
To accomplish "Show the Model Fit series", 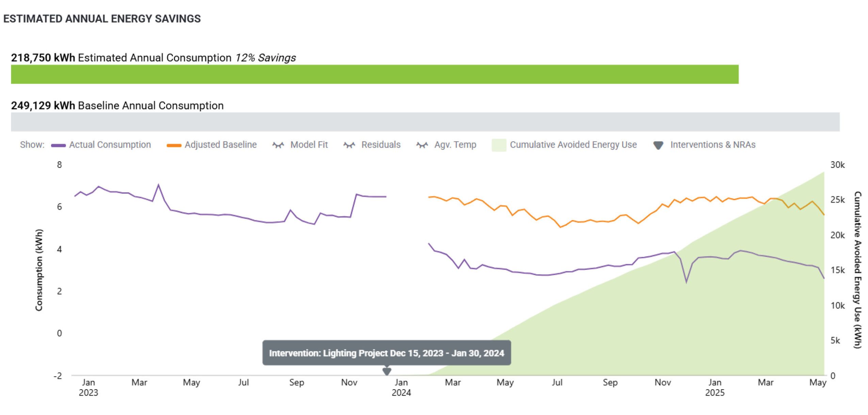I will click(x=309, y=145).
